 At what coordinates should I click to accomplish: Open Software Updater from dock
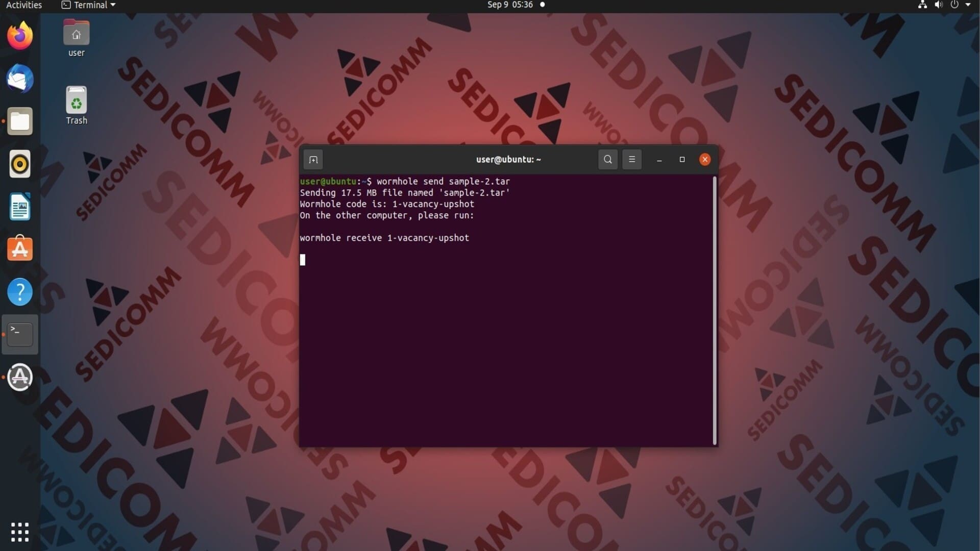[x=20, y=378]
